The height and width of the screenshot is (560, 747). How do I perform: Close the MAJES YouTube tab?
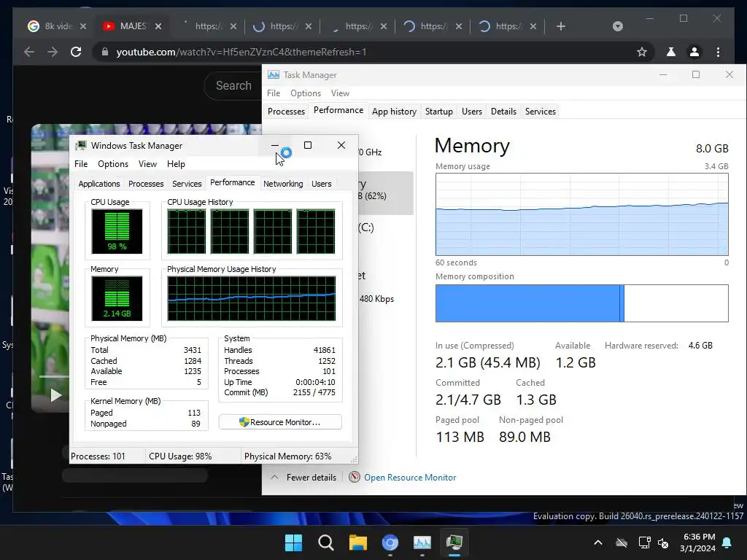coord(158,26)
